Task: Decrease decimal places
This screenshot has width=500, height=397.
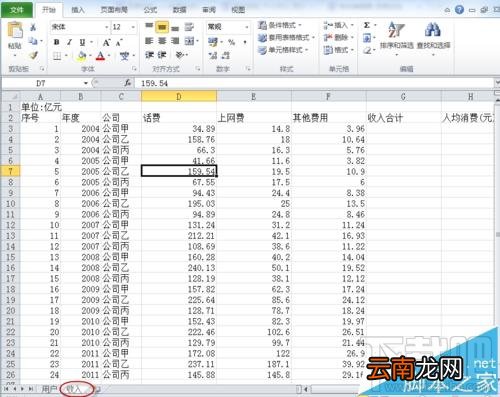Action: coord(226,55)
